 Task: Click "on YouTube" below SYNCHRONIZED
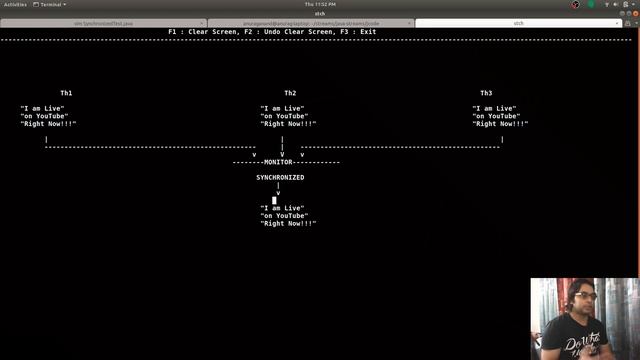[x=284, y=216]
